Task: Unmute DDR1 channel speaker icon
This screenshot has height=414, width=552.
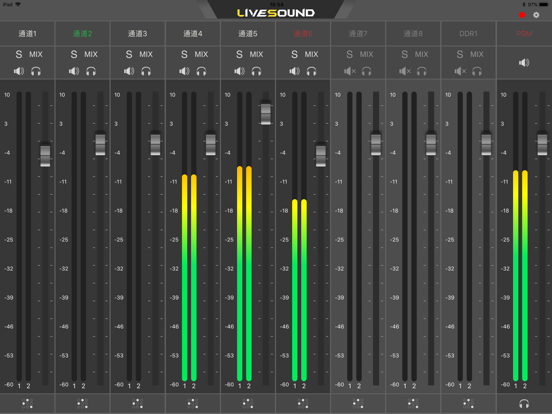Action: point(460,71)
